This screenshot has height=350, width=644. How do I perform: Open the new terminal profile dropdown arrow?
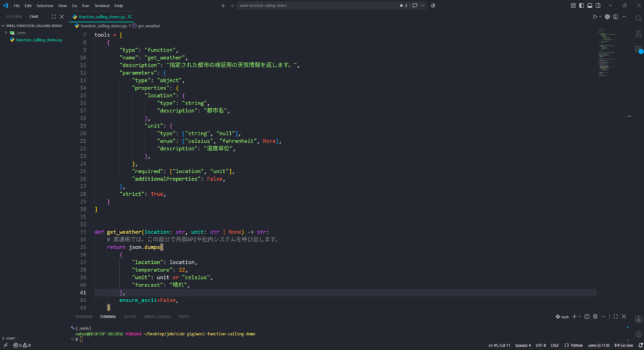coord(579,317)
